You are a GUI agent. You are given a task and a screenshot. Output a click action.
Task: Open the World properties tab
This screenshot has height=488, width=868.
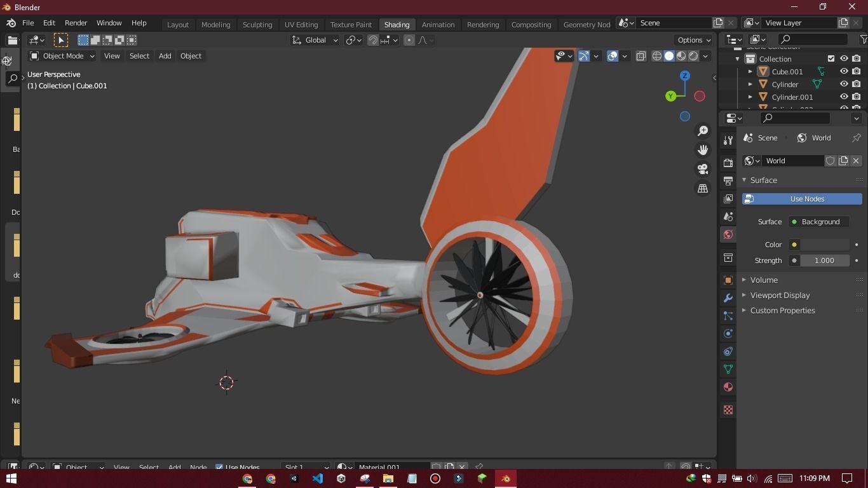tap(728, 234)
